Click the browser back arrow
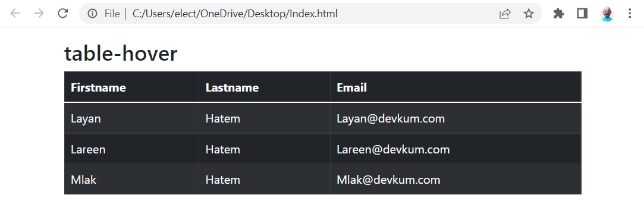The width and height of the screenshot is (644, 223). pos(15,14)
